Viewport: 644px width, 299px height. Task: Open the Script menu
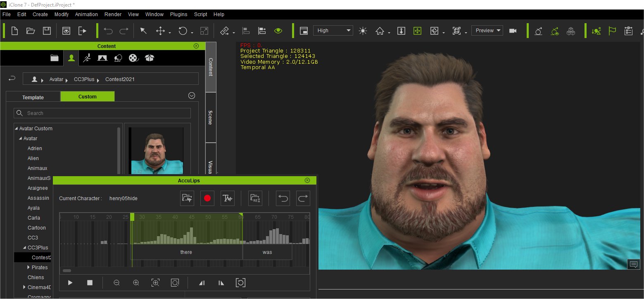coord(201,14)
